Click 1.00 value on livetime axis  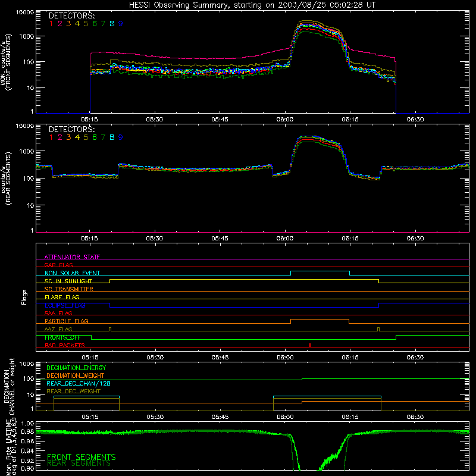[28, 424]
